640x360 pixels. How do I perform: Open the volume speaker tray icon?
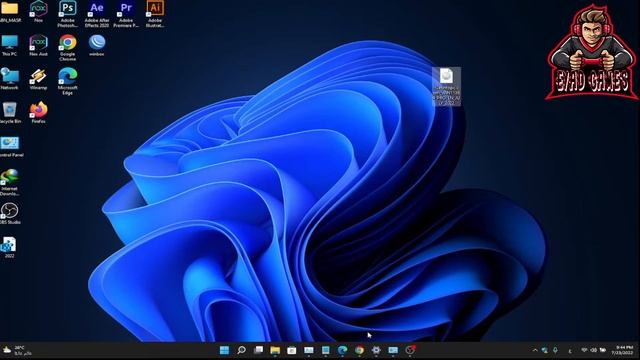pos(593,350)
